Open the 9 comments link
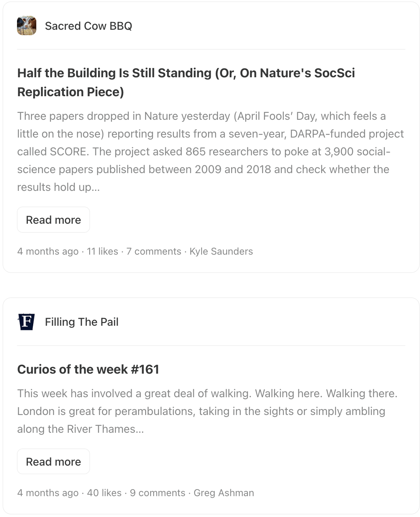The height and width of the screenshot is (517, 420). 157,493
